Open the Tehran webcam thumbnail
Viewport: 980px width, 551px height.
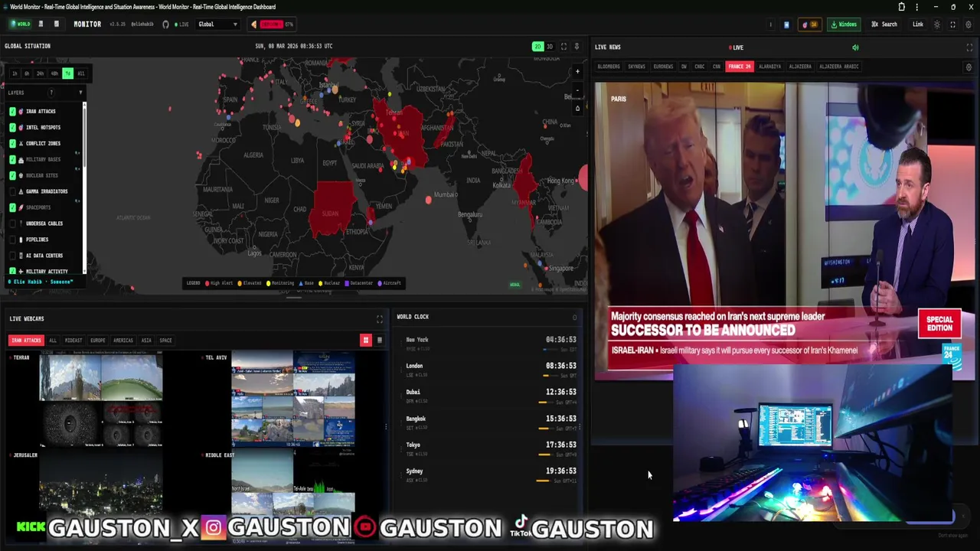[x=101, y=399]
